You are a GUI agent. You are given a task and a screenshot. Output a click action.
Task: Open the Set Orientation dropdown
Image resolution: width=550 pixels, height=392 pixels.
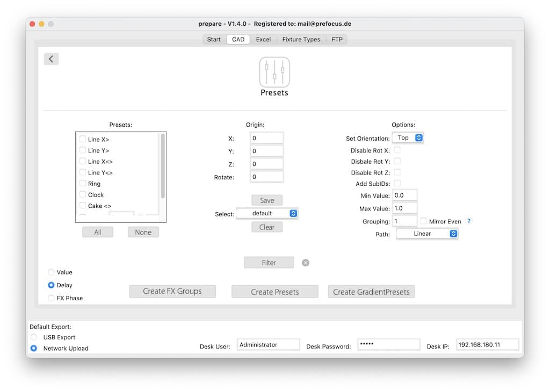point(408,138)
